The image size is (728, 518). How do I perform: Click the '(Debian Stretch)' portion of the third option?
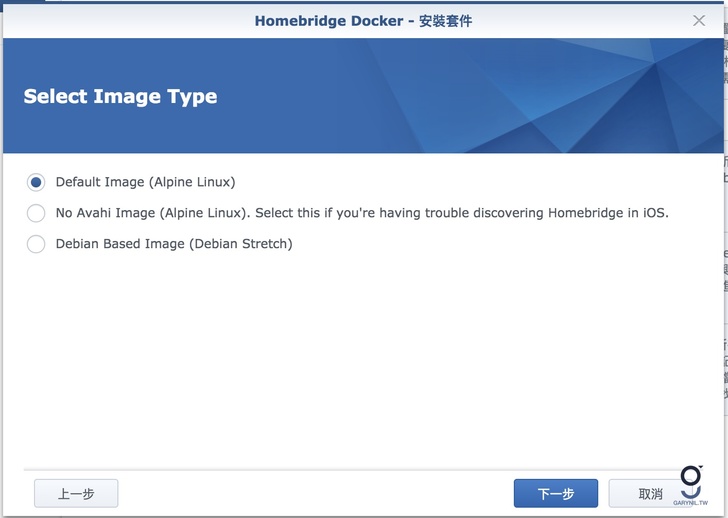click(x=241, y=244)
